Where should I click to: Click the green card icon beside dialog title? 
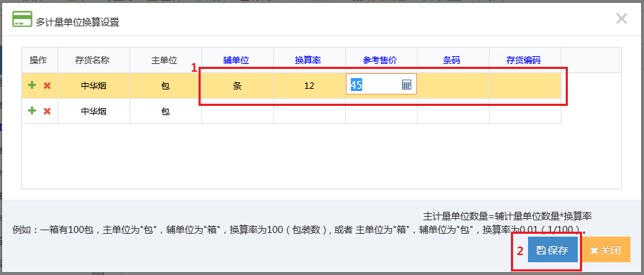click(x=21, y=19)
